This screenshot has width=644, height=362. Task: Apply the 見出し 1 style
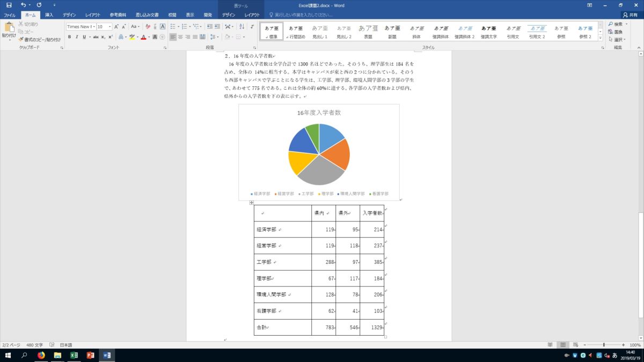point(320,32)
